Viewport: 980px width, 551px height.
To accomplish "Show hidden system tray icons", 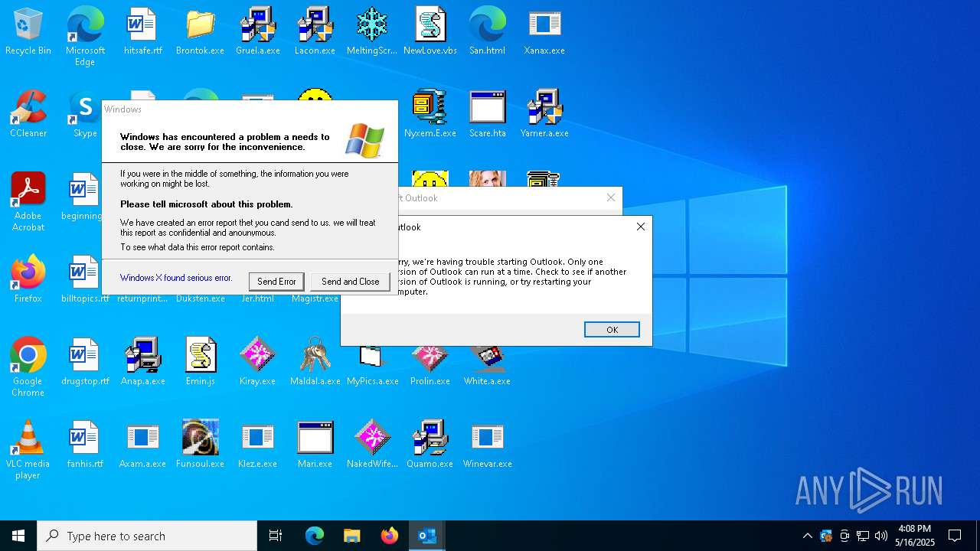I will (x=808, y=536).
